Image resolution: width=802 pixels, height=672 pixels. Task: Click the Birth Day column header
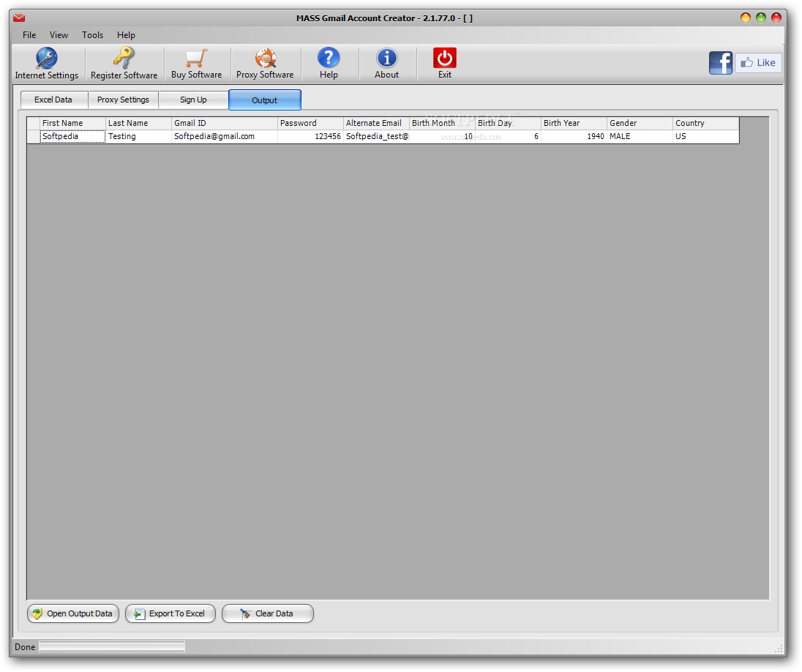tap(508, 123)
